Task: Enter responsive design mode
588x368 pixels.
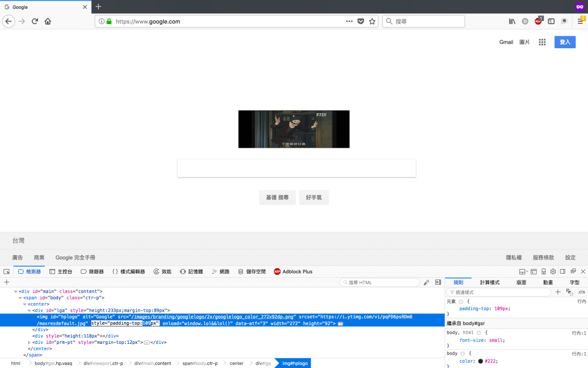Action: (543, 271)
